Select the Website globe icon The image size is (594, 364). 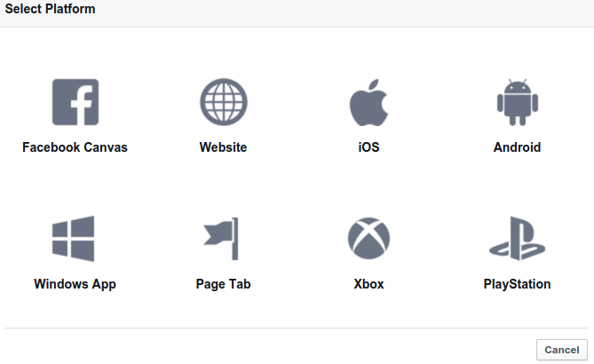tap(224, 102)
